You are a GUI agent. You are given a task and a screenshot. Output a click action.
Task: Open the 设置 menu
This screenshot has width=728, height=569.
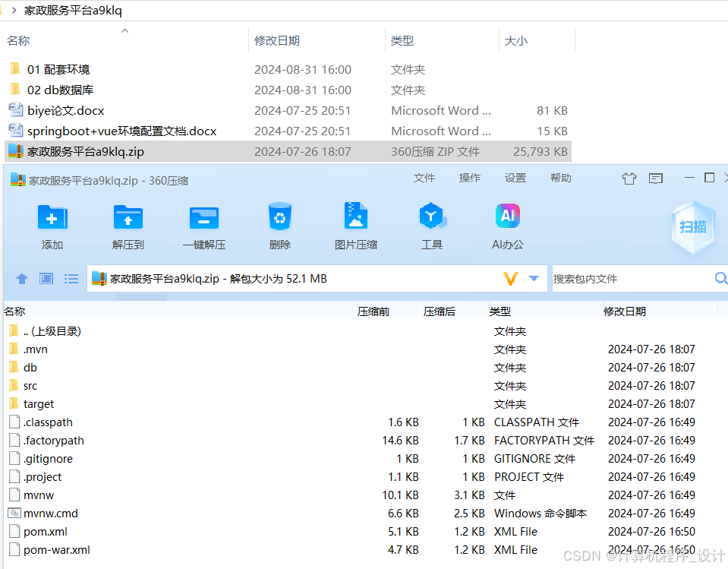515,178
